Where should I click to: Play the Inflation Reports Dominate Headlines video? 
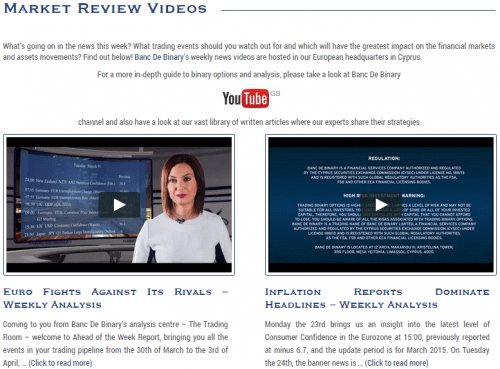click(381, 205)
